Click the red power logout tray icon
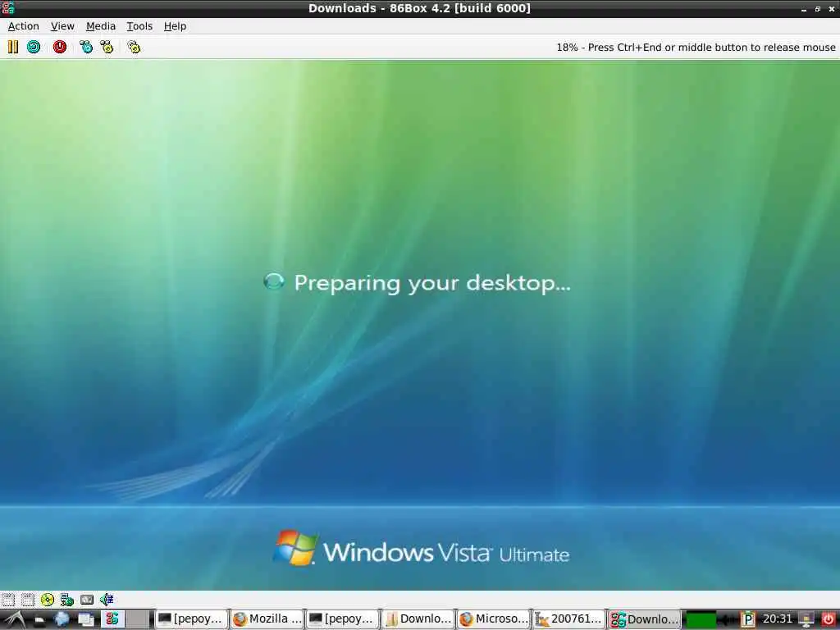Viewport: 840px width, 630px height. [x=829, y=620]
